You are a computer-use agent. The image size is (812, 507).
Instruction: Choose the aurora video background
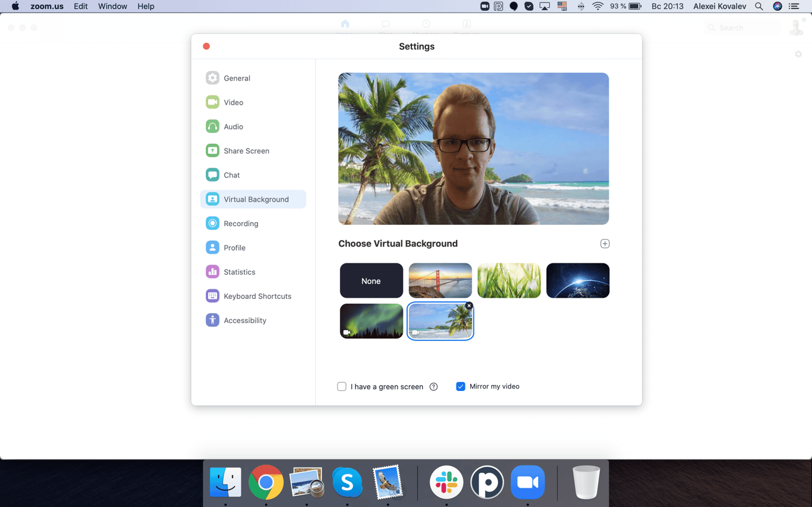[x=371, y=321]
